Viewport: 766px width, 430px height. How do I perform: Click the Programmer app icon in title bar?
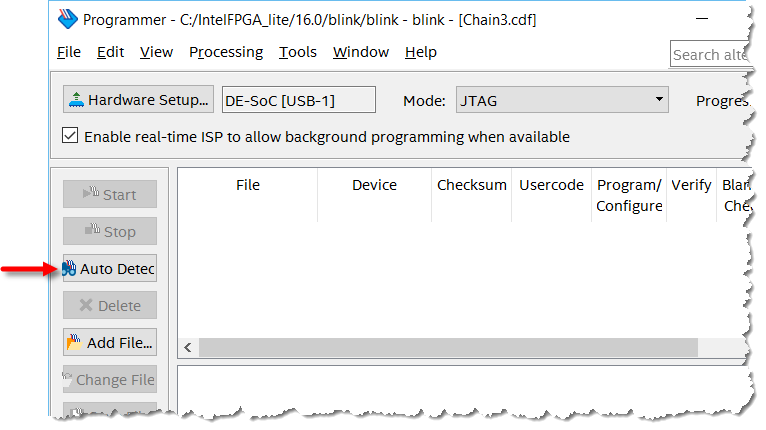(67, 20)
